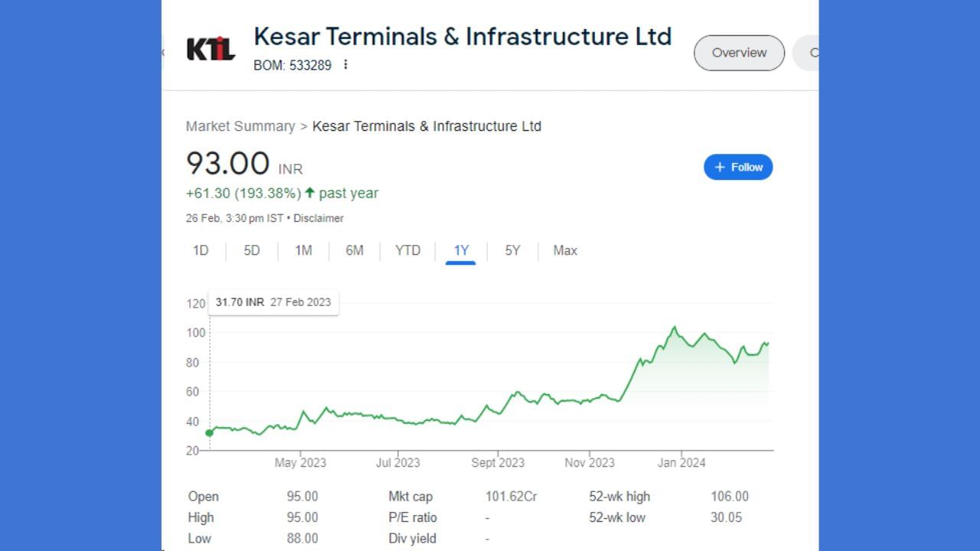The height and width of the screenshot is (551, 980).
Task: Click the green up arrow near past year
Action: (x=309, y=193)
